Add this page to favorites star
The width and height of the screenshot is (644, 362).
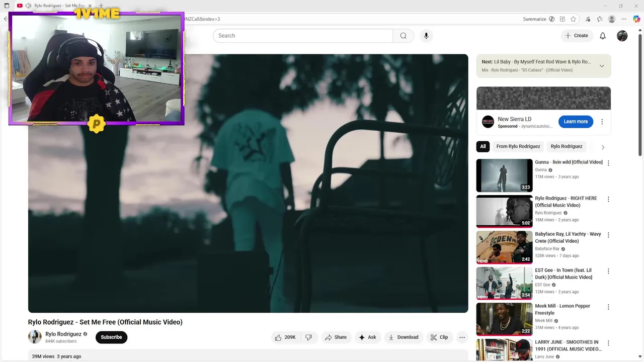573,19
